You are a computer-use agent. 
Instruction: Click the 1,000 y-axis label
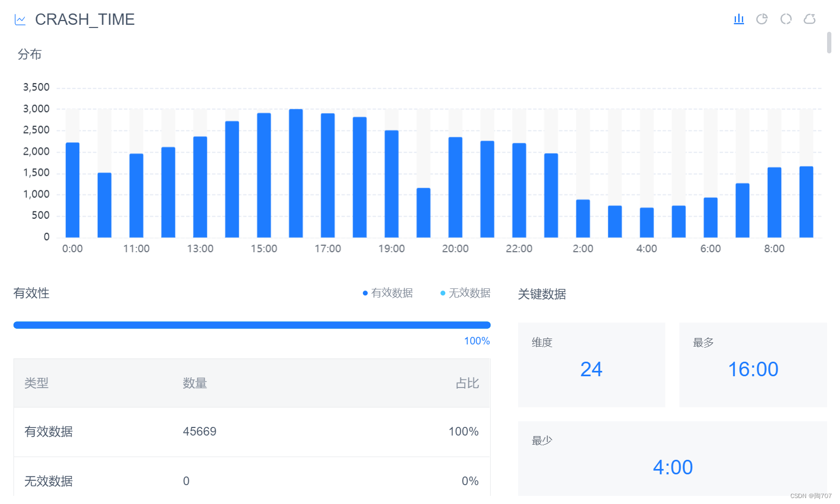[36, 194]
